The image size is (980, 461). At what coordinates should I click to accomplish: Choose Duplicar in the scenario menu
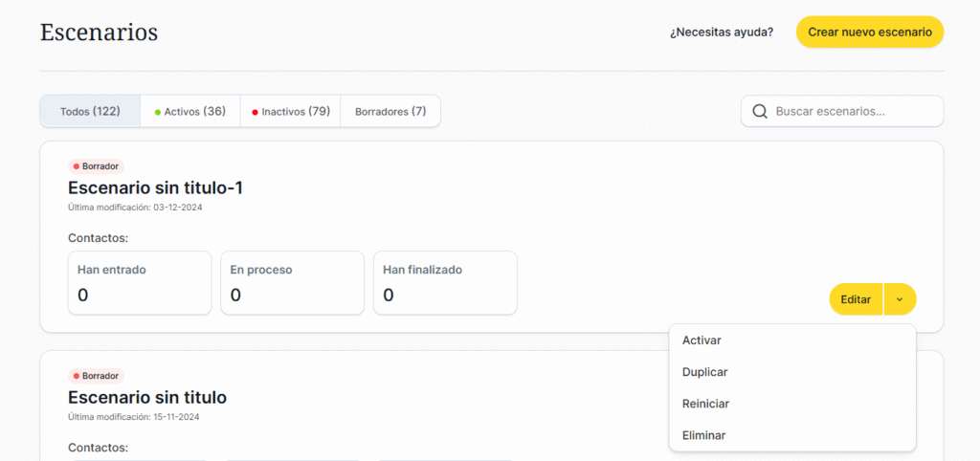click(705, 372)
